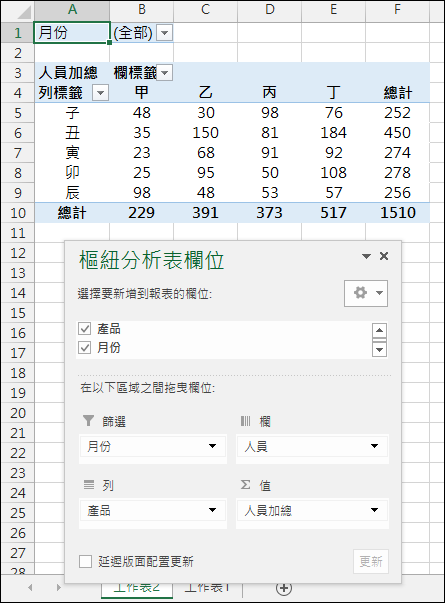Select cell with grand total 1510

[x=397, y=213]
